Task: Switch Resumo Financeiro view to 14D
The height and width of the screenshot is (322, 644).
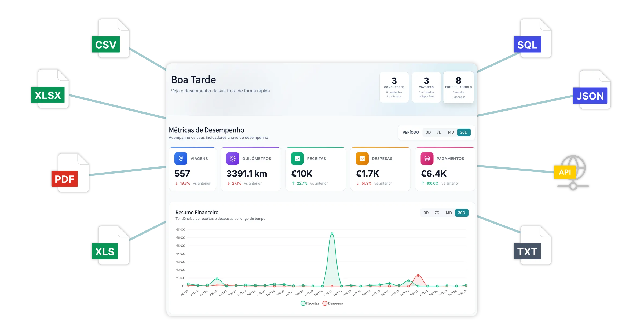Action: click(x=449, y=213)
